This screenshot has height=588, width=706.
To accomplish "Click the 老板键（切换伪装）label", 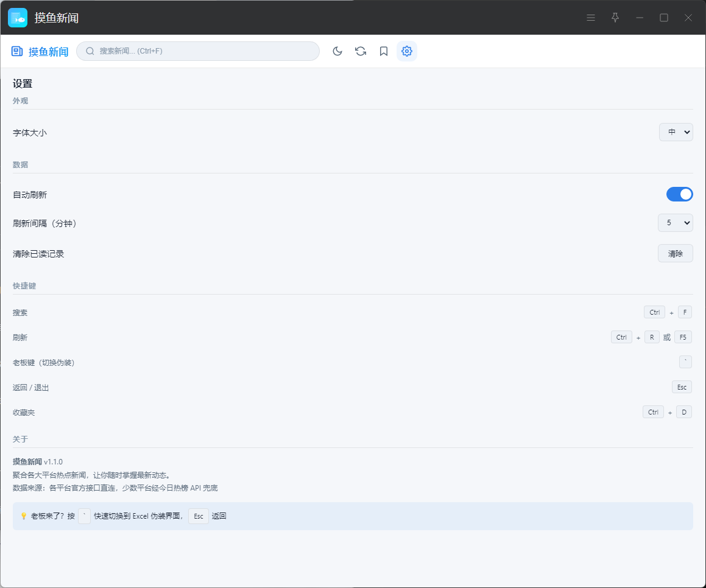I will [44, 363].
